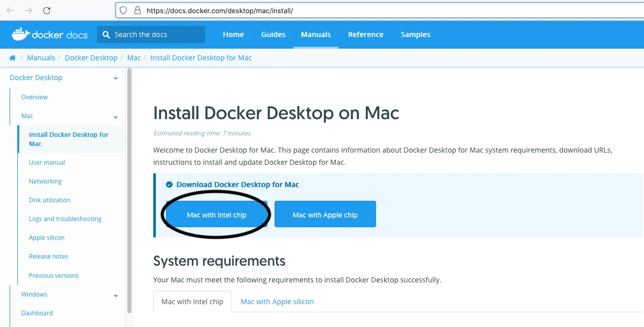The image size is (644, 327).
Task: Click the Docker docs whale logo
Action: (x=20, y=34)
